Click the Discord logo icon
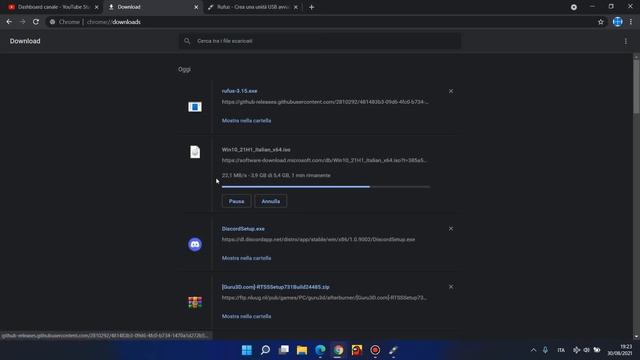Viewport: 640px width, 360px height. pyautogui.click(x=195, y=244)
